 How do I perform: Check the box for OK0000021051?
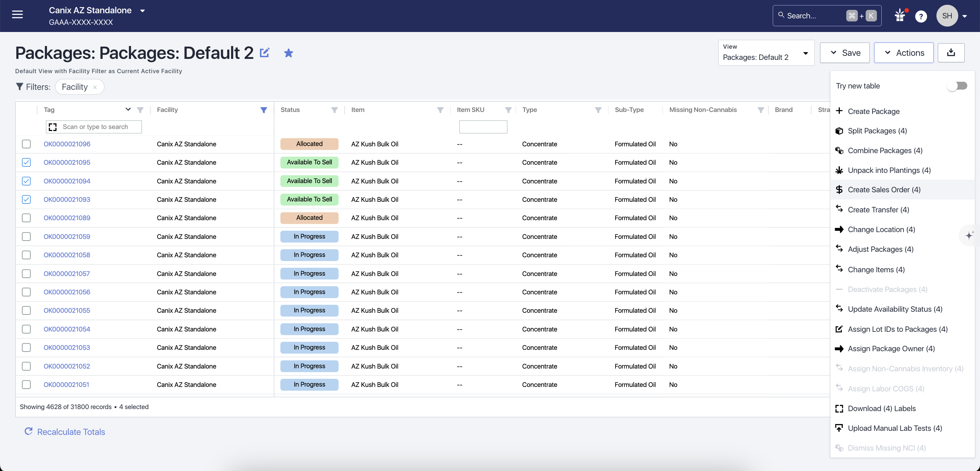pos(26,384)
